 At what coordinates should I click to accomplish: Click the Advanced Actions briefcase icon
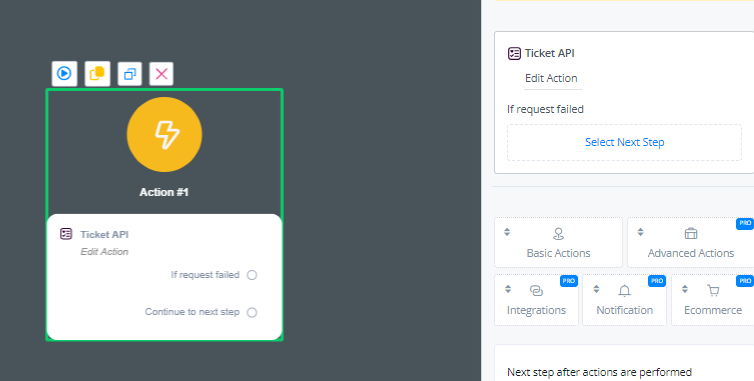(691, 234)
